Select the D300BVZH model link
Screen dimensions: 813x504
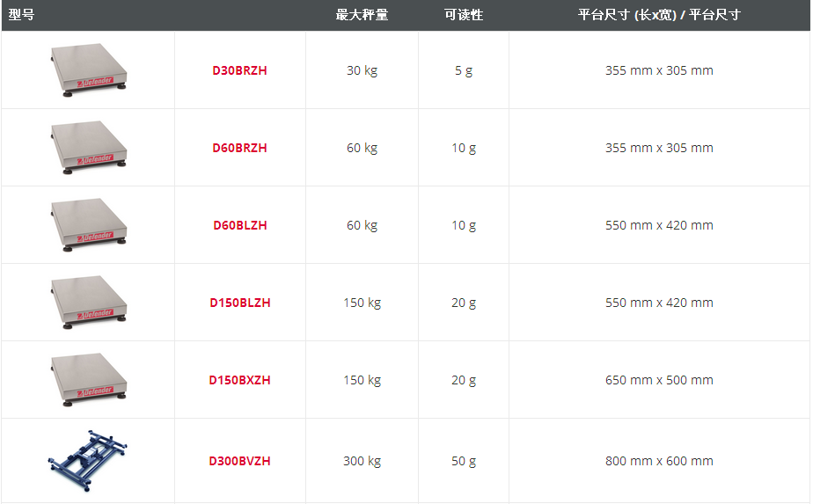[239, 461]
